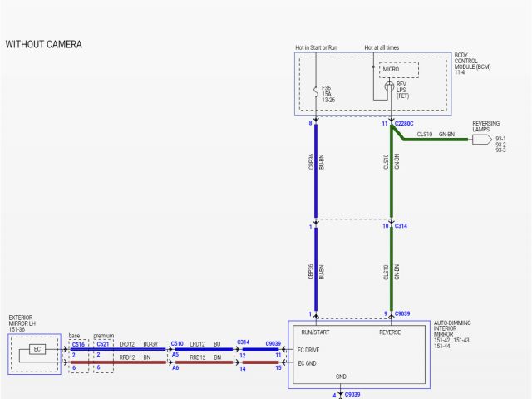Image resolution: width=532 pixels, height=399 pixels.
Task: Click the Exterior Mirror LH label
Action: (23, 323)
